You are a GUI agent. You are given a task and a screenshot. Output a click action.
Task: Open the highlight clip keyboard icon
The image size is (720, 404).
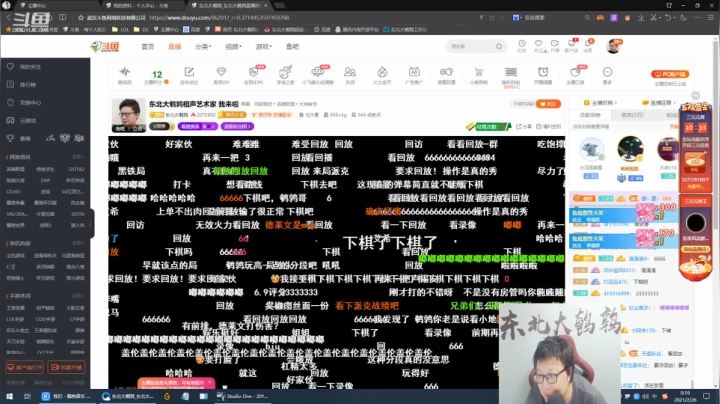tap(511, 72)
